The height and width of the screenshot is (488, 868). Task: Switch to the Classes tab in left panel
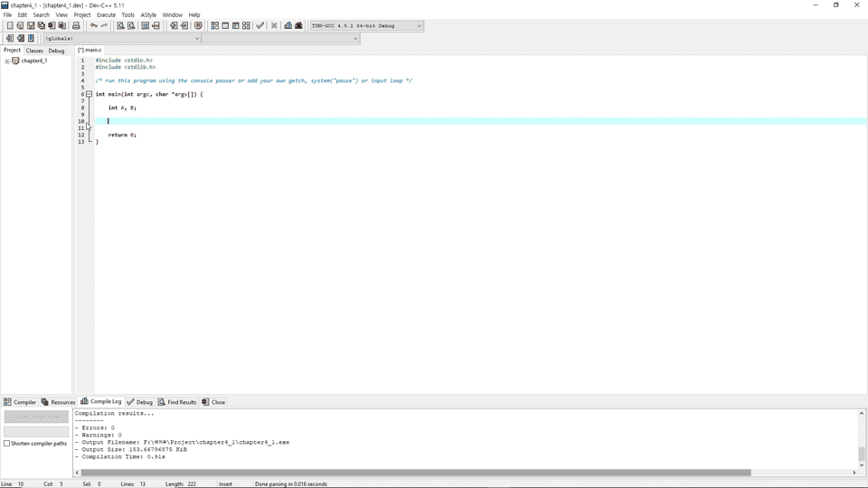pyautogui.click(x=34, y=51)
